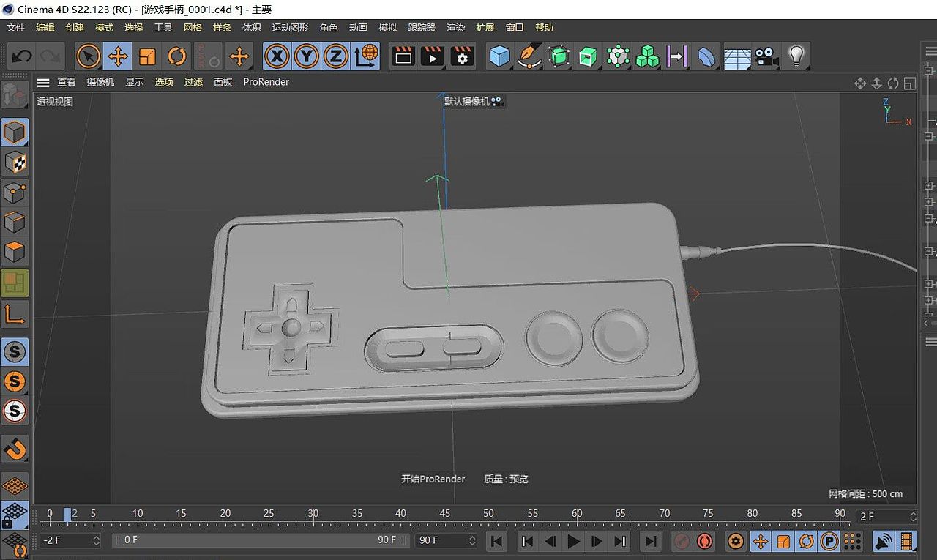Toggle timeline sound playback speaker icon
The width and height of the screenshot is (937, 560).
pyautogui.click(x=884, y=542)
